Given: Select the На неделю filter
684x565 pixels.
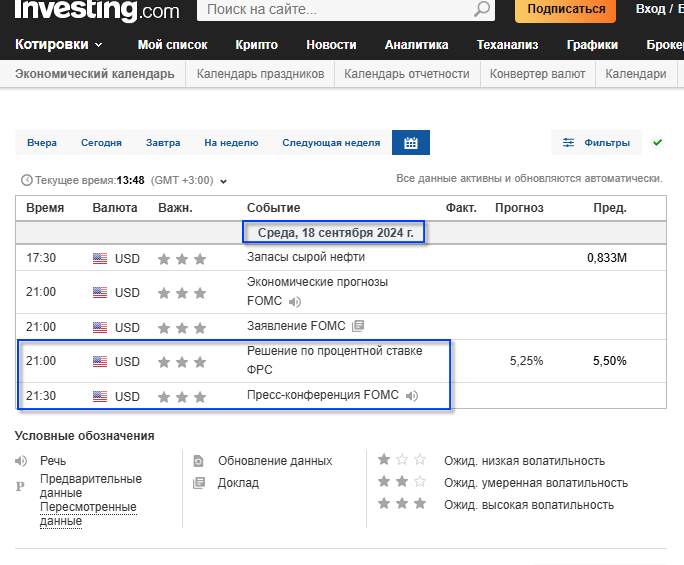Looking at the screenshot, I should tap(231, 143).
